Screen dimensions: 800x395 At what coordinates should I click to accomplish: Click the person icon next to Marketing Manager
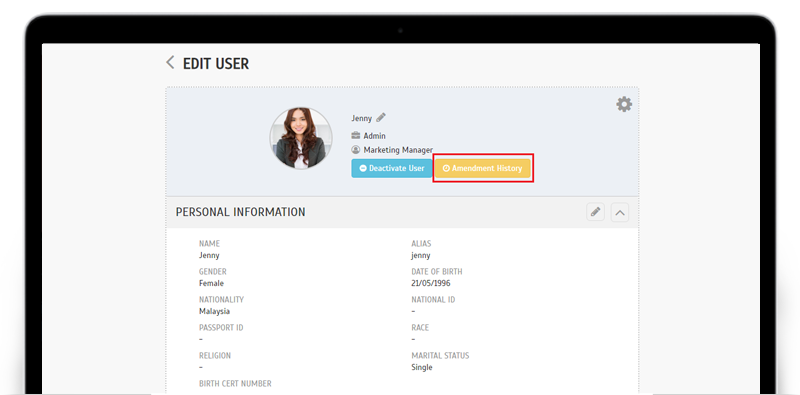tap(356, 150)
